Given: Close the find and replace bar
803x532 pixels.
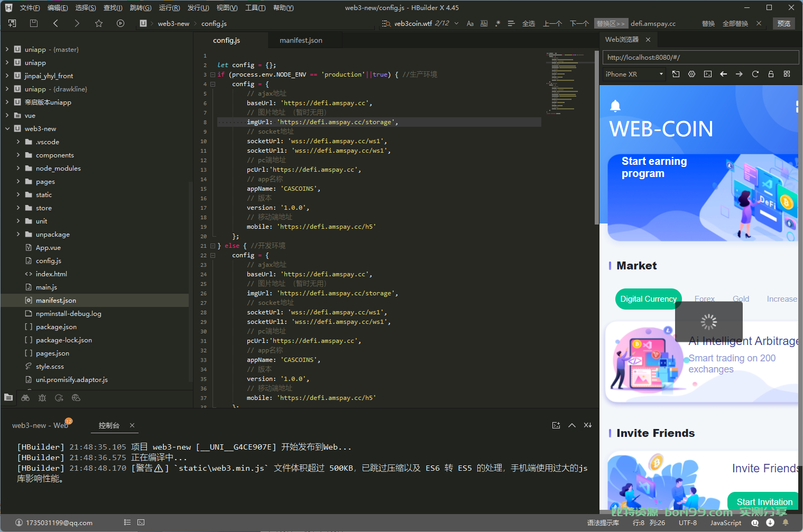Looking at the screenshot, I should click(x=759, y=23).
